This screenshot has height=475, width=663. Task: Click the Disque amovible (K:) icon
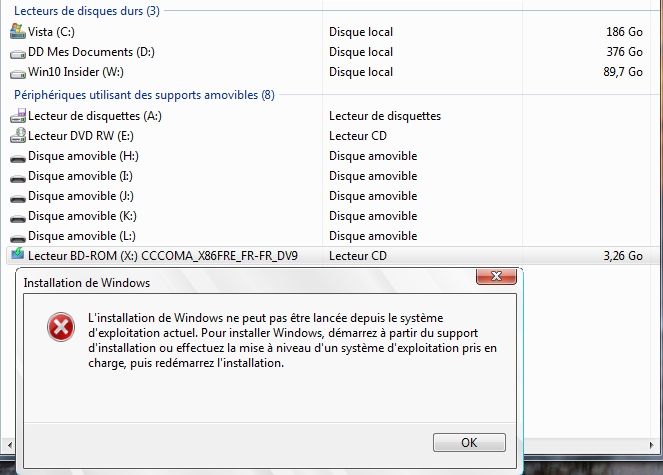pos(18,218)
